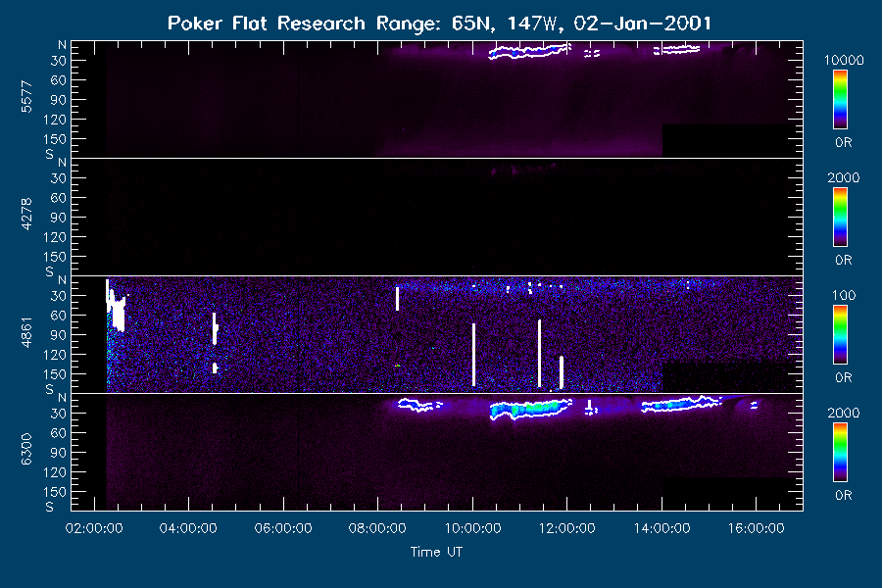882x588 pixels.
Task: Click the "2000" value next to the 6300 panel
Action: 844,414
